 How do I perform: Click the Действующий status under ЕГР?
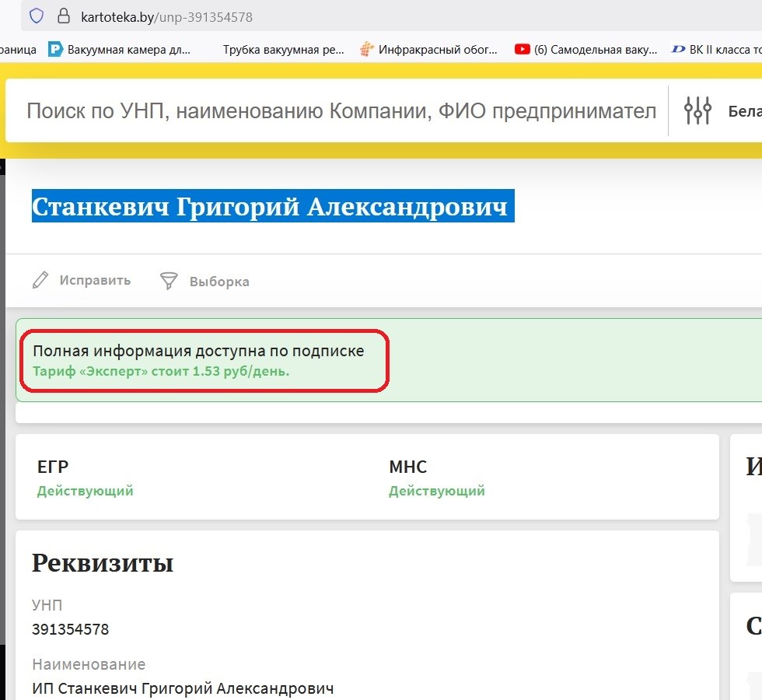tap(86, 491)
